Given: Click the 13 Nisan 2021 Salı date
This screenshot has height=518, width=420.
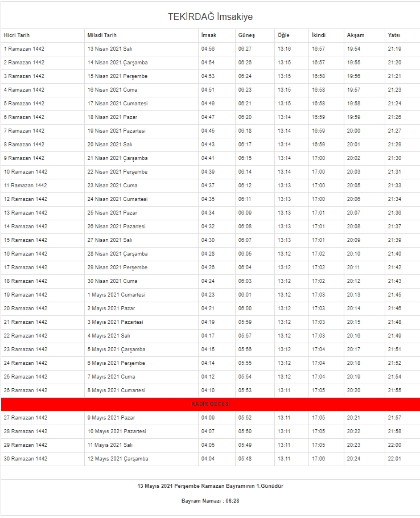Looking at the screenshot, I should pyautogui.click(x=112, y=49).
